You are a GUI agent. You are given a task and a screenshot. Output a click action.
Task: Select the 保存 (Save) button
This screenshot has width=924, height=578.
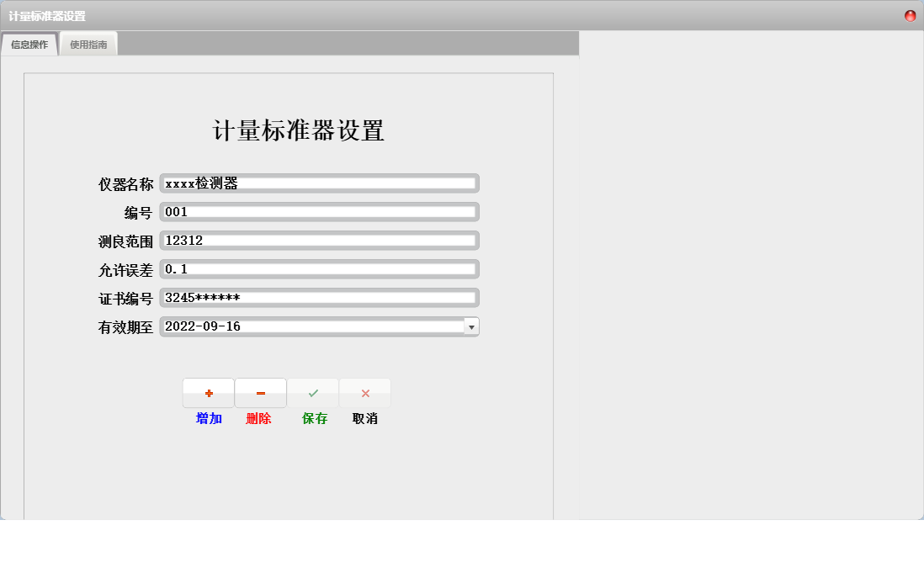point(313,418)
